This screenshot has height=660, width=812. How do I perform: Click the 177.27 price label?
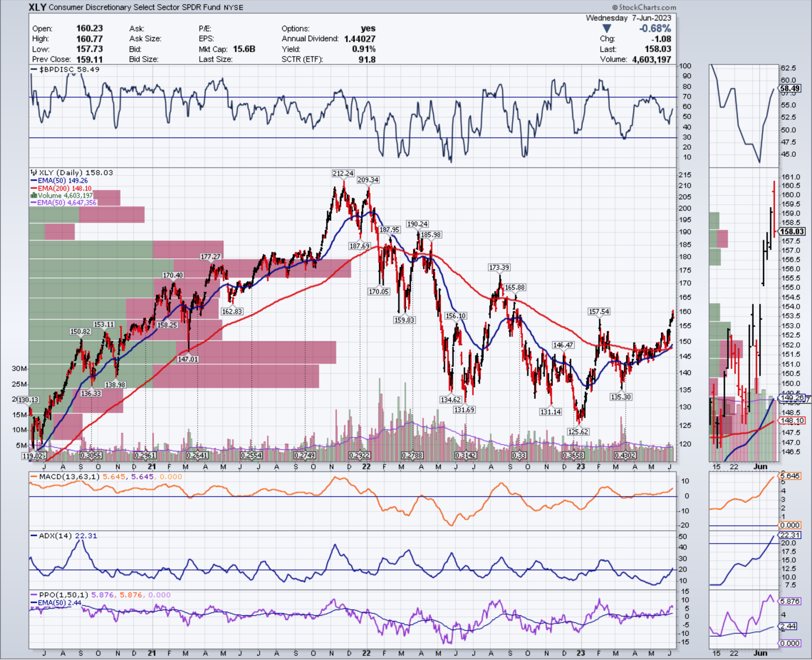211,257
